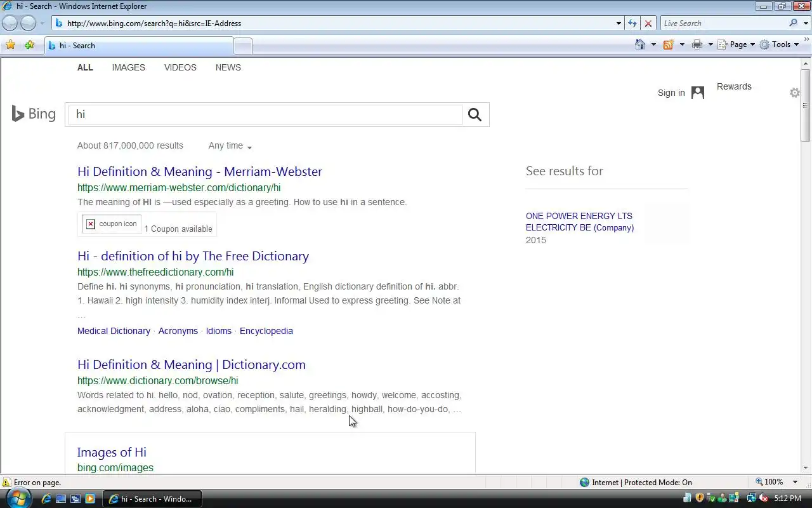Open ONE POWER ENERGY LTS company link
This screenshot has height=508, width=812.
click(580, 222)
